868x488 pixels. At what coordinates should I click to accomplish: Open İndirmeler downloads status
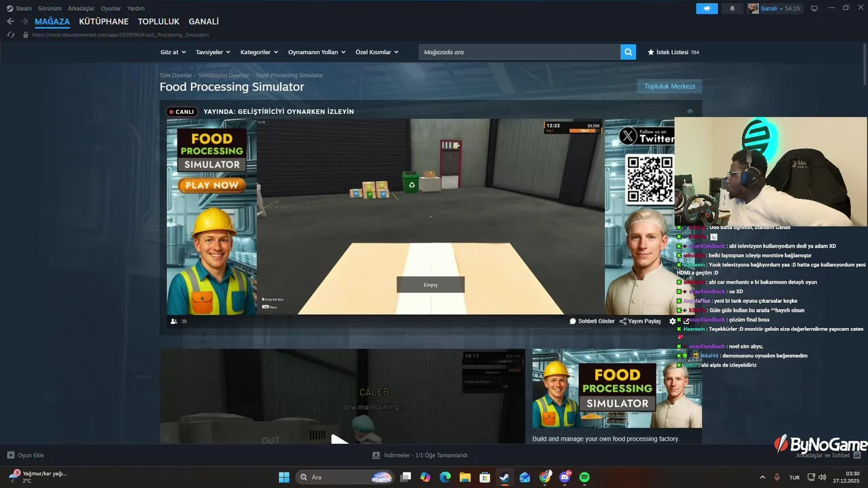click(420, 455)
